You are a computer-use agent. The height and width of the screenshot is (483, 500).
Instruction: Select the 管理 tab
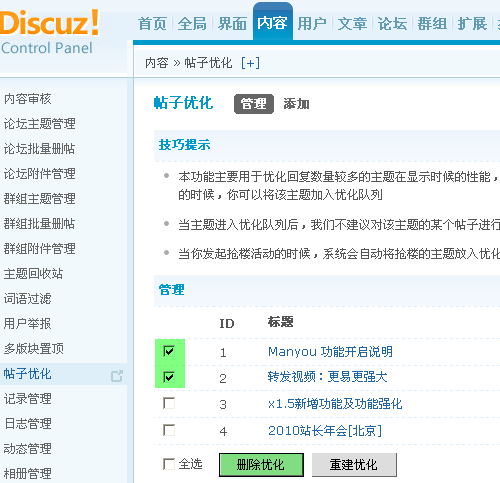click(254, 104)
